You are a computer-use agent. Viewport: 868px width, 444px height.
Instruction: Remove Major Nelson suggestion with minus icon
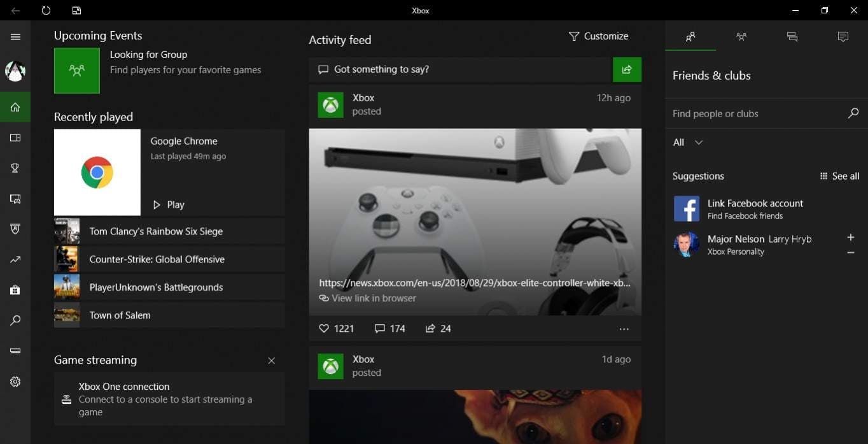pyautogui.click(x=851, y=253)
